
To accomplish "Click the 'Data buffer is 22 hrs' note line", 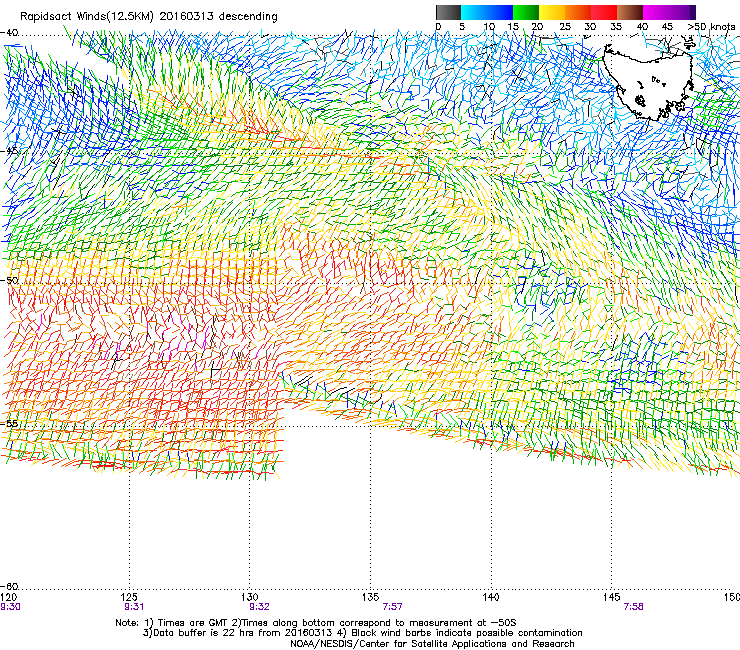I will click(x=362, y=633).
